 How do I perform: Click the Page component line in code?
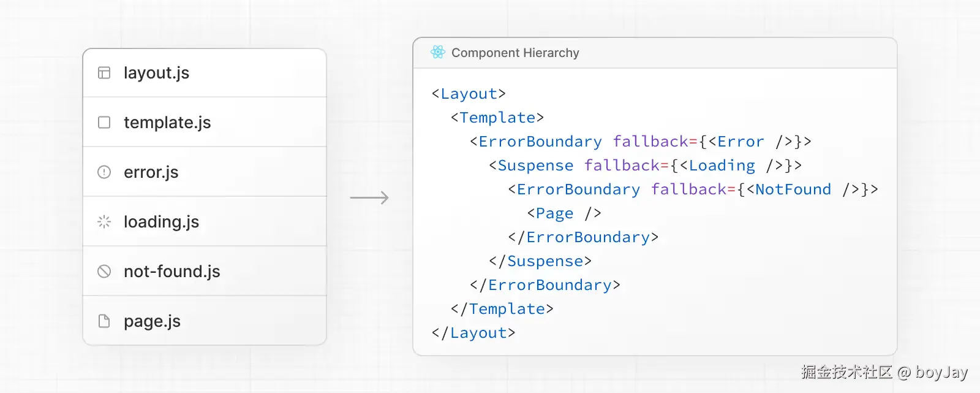click(x=564, y=213)
